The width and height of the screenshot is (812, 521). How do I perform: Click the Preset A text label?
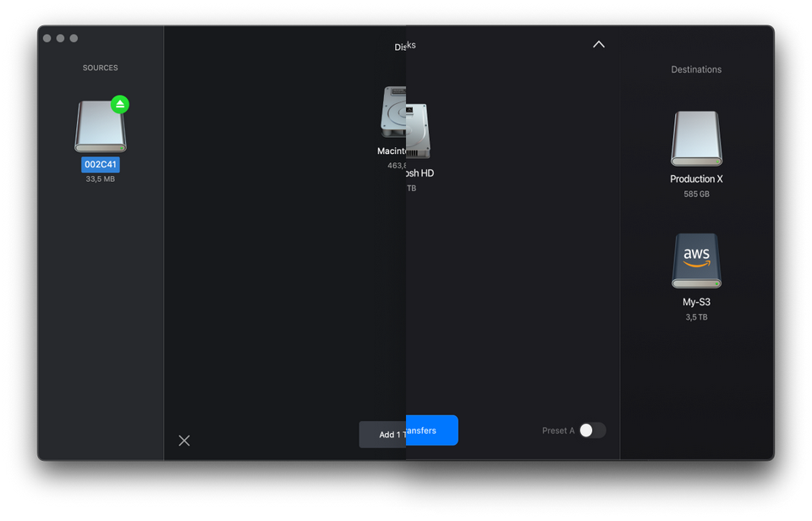557,431
